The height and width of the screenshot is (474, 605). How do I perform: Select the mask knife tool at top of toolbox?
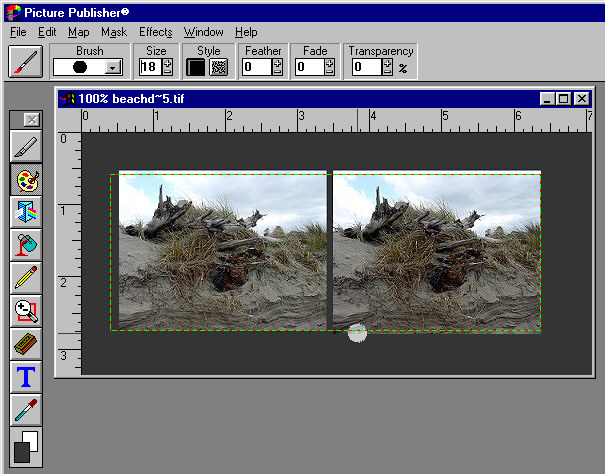pyautogui.click(x=25, y=148)
